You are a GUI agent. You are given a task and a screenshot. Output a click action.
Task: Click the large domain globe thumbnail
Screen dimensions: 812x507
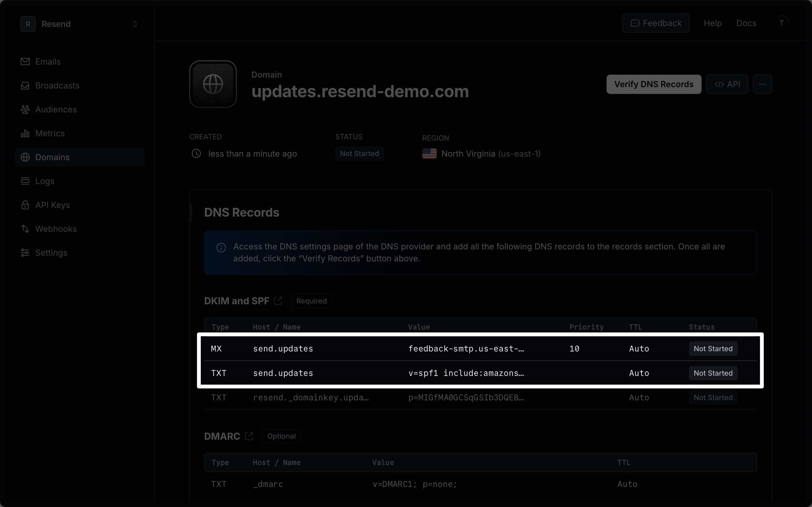pos(213,84)
